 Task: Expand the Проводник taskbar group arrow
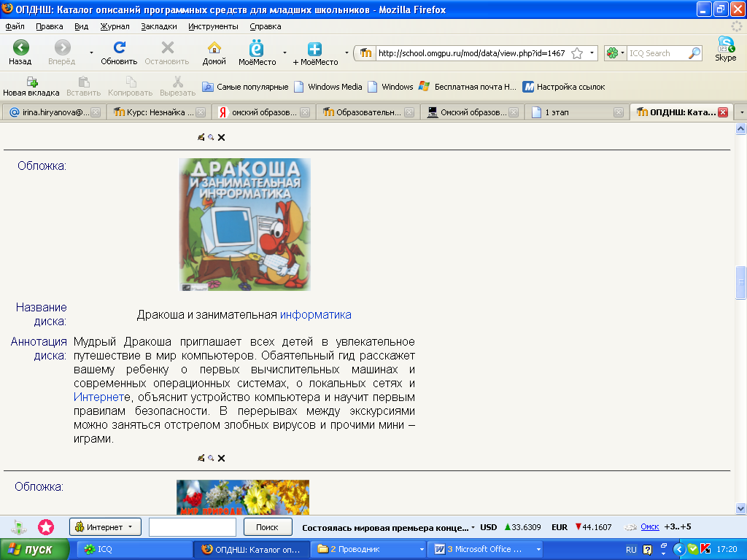click(422, 550)
